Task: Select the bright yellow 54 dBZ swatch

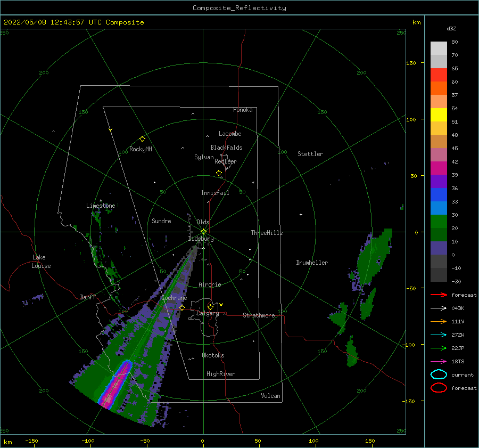Action: tap(439, 115)
